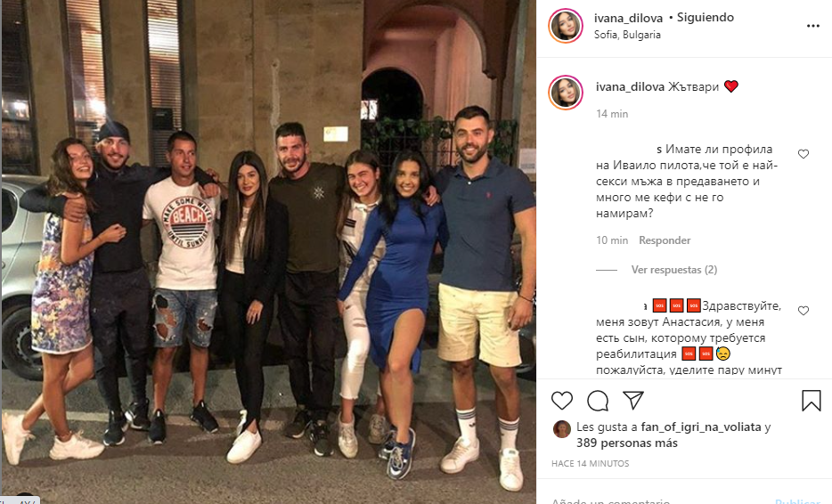
Task: Open ivana_dilova username in header
Action: 628,18
